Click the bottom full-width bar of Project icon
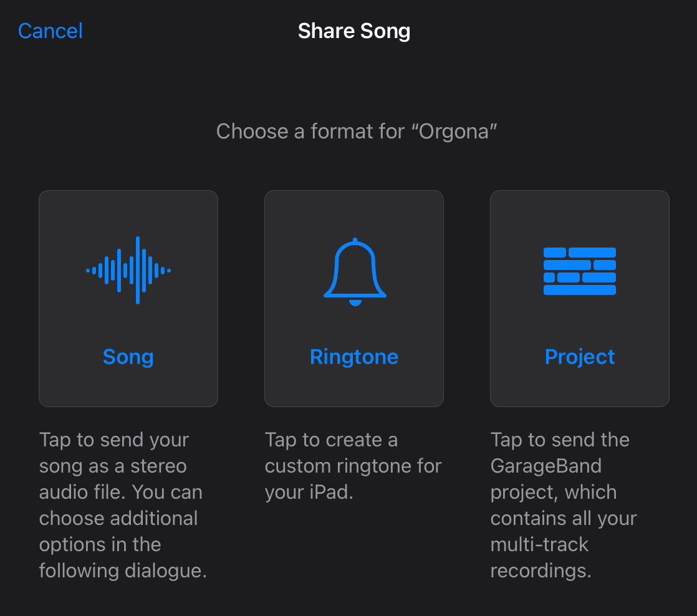 580,290
